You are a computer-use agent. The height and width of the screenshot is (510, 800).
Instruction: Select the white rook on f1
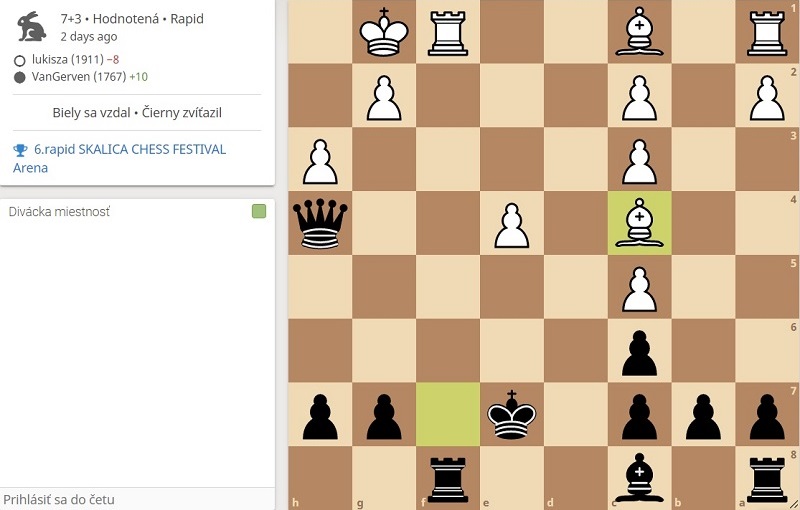(x=448, y=33)
